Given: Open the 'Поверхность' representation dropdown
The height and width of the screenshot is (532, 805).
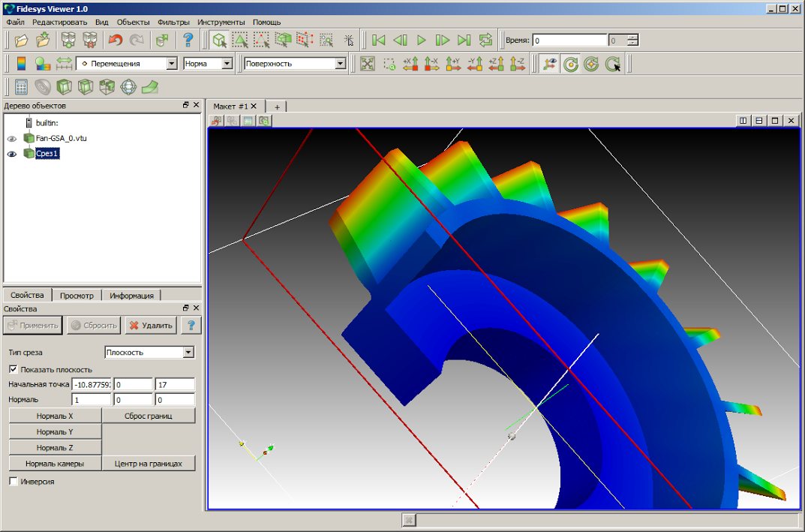Looking at the screenshot, I should [340, 64].
